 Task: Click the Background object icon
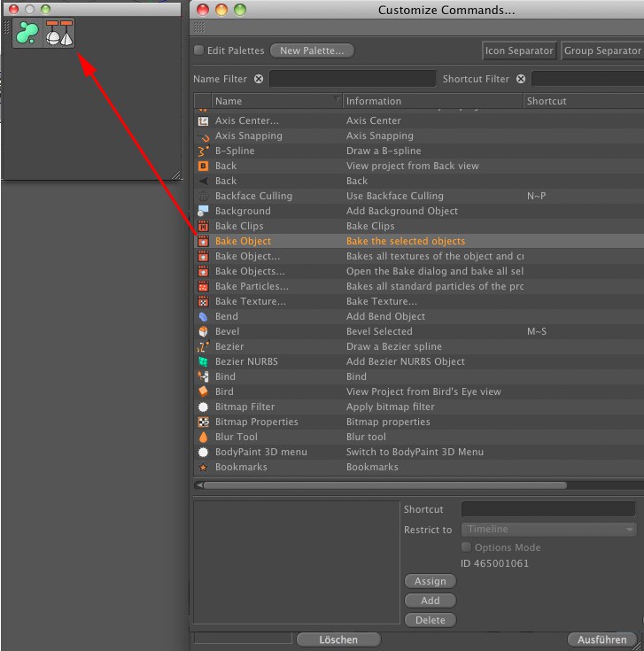203,211
